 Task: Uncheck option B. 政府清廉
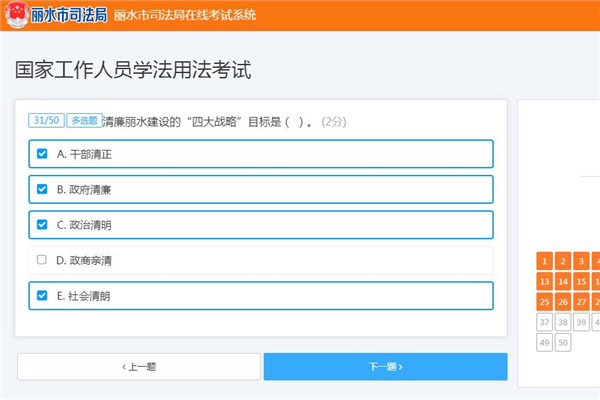[x=42, y=189]
